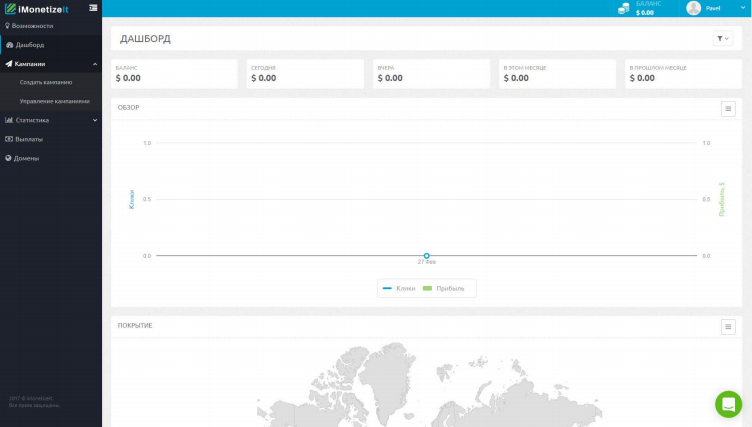This screenshot has height=427, width=752.
Task: Toggle the Клики series in chart legend
Action: click(x=400, y=288)
